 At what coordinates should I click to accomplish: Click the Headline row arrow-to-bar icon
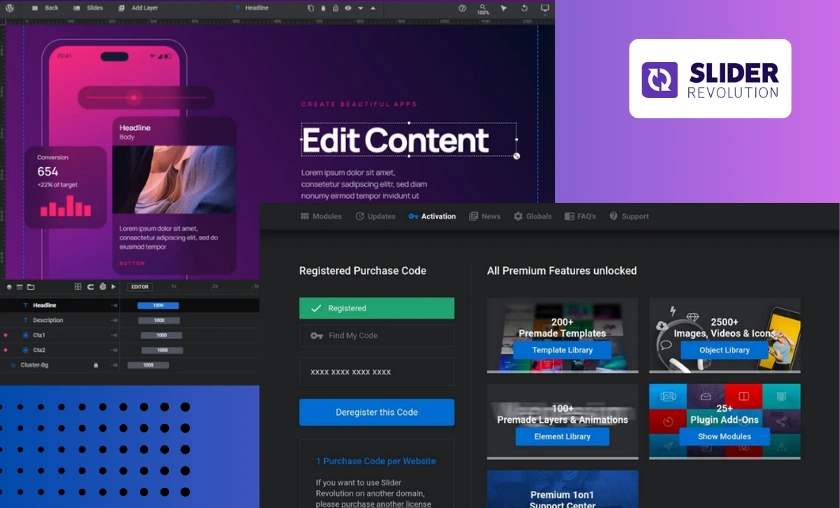click(x=114, y=305)
